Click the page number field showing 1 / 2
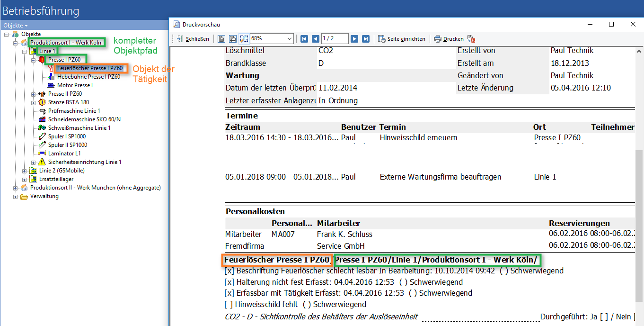This screenshot has height=326, width=644. [335, 39]
